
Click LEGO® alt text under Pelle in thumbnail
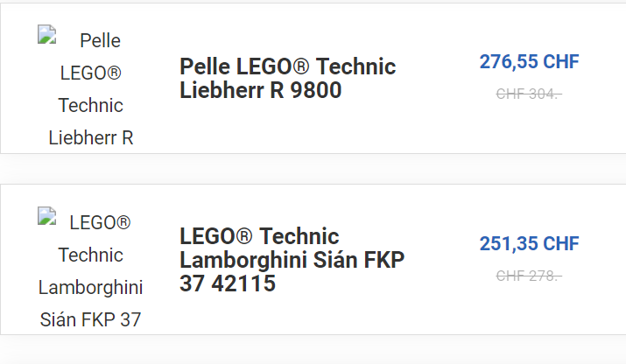[91, 73]
